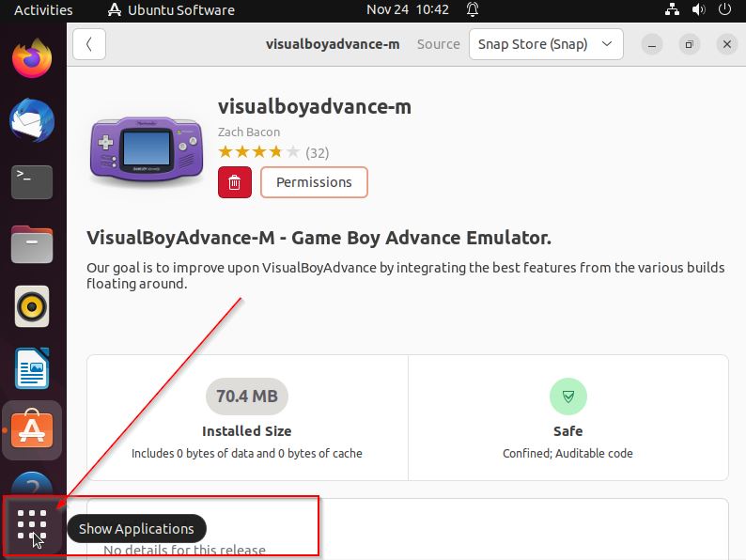Click the header bar title visualboyadvance-m

click(333, 44)
